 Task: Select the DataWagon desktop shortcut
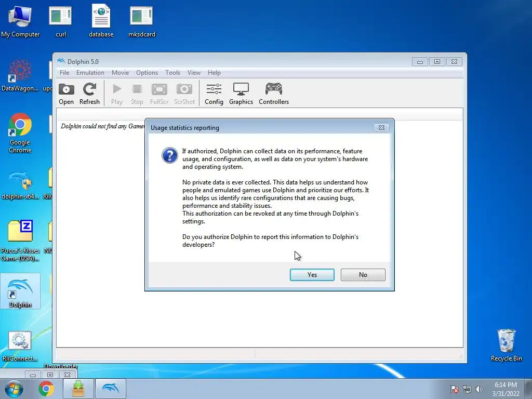coord(20,75)
